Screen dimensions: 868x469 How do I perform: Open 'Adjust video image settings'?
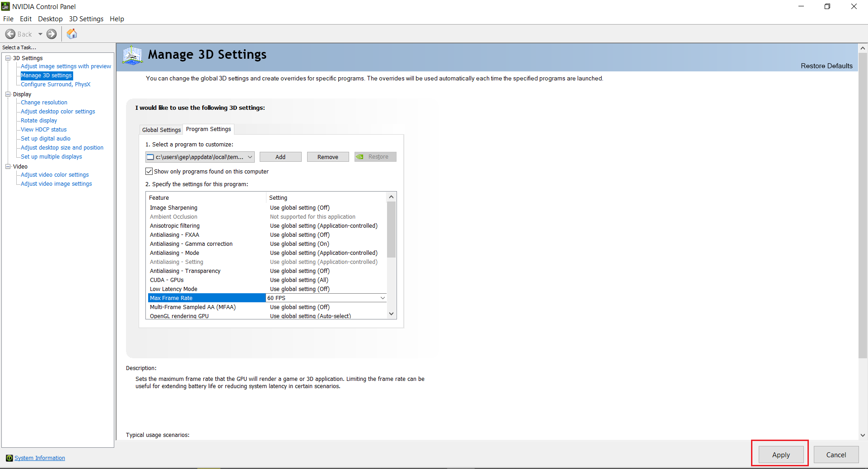pyautogui.click(x=56, y=184)
